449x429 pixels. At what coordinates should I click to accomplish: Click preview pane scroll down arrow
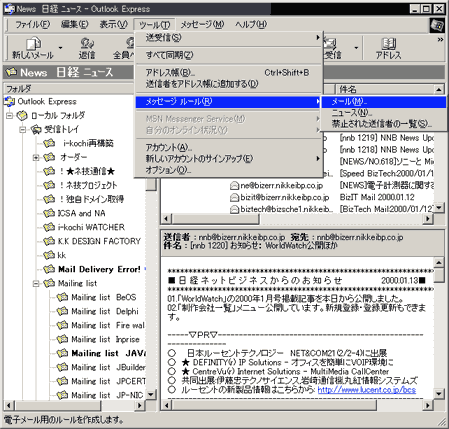click(439, 394)
